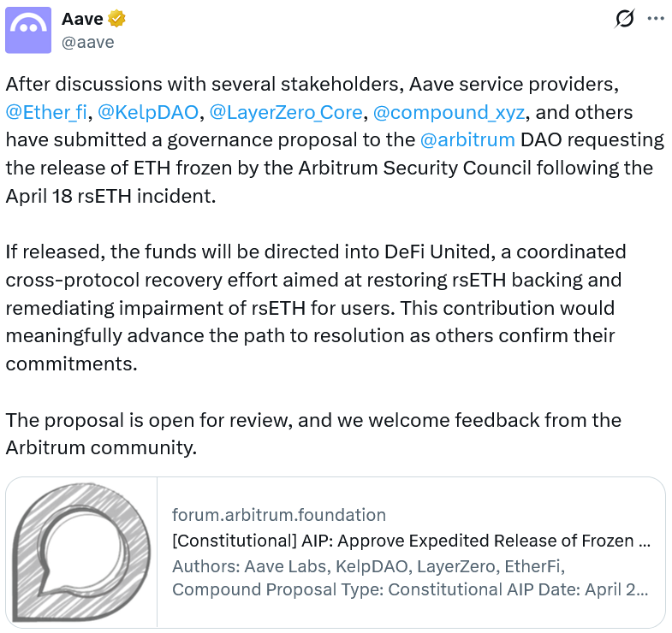672x633 pixels.
Task: Open the Constitutional AIP card title
Action: coord(410,541)
